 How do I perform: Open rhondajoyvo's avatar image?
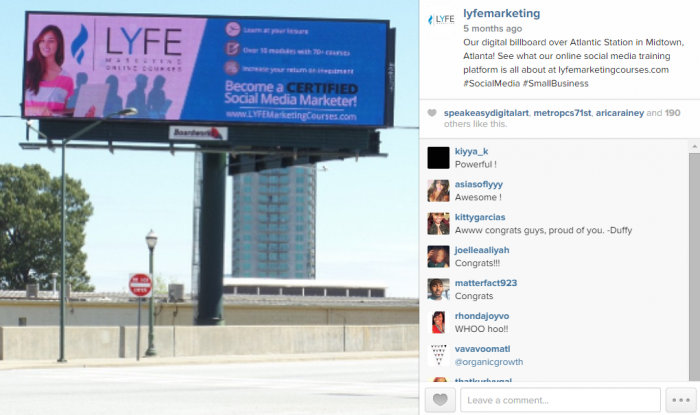click(x=438, y=323)
